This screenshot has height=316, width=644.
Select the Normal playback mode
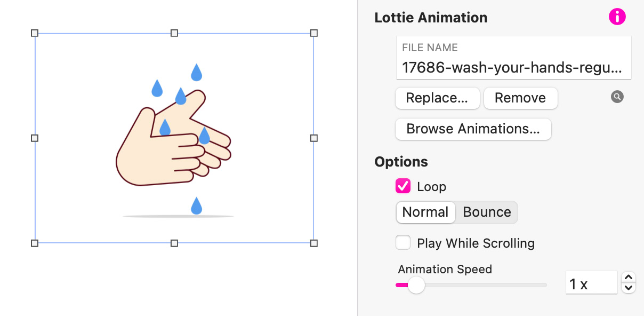click(x=425, y=212)
